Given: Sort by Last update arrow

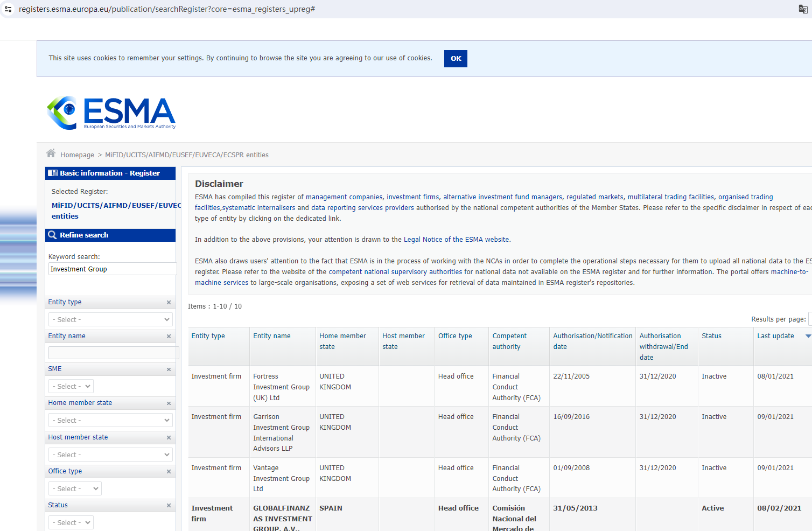Looking at the screenshot, I should [x=808, y=336].
